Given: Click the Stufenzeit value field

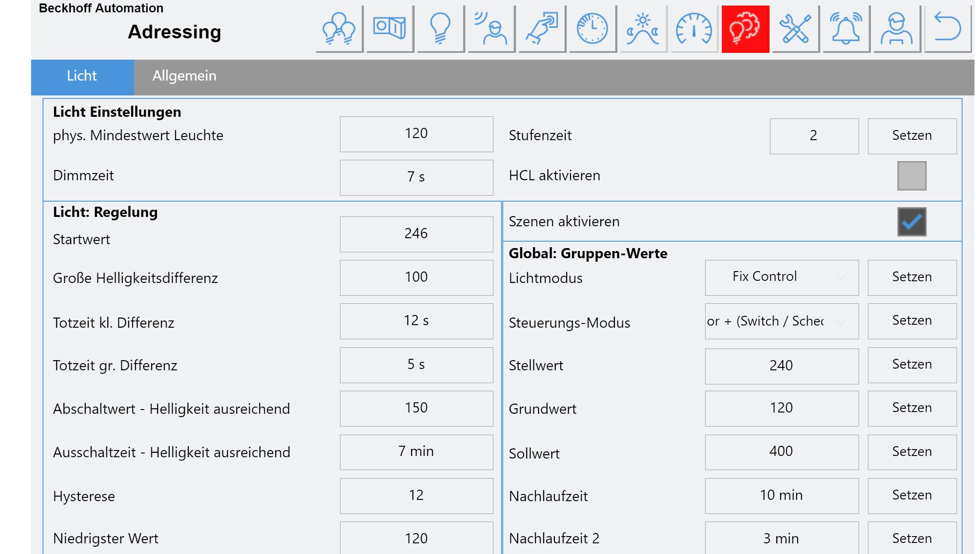Looking at the screenshot, I should click(x=814, y=136).
